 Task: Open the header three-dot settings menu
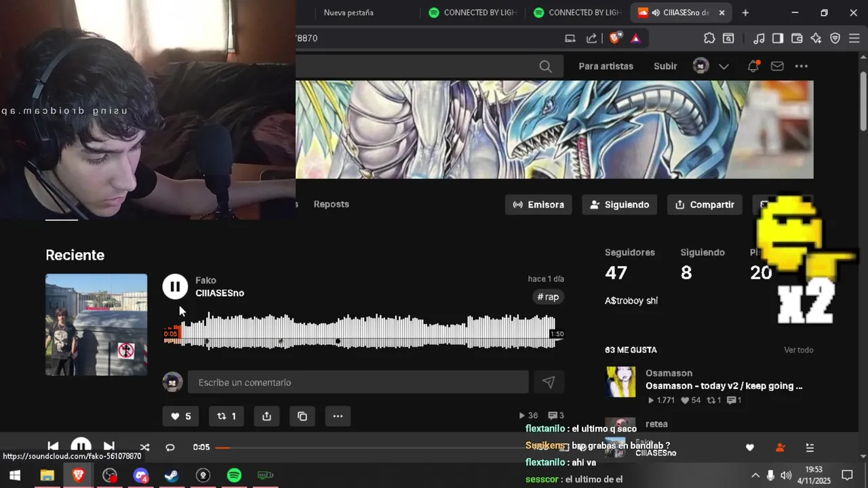(x=802, y=66)
